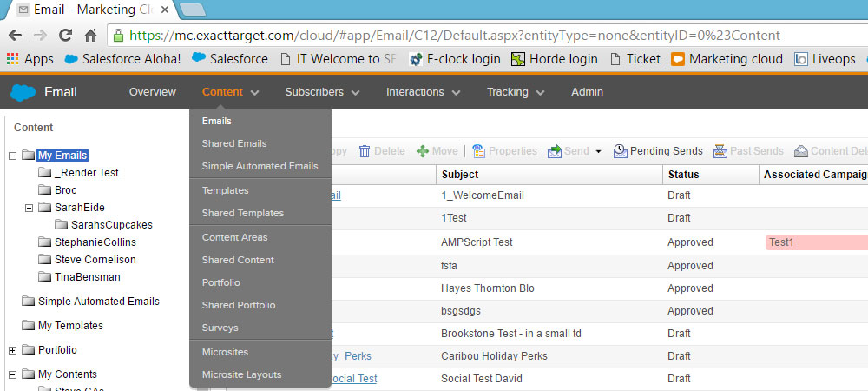Open the Marketing cloud bookmark
Screen dimensions: 868x391
point(727,59)
